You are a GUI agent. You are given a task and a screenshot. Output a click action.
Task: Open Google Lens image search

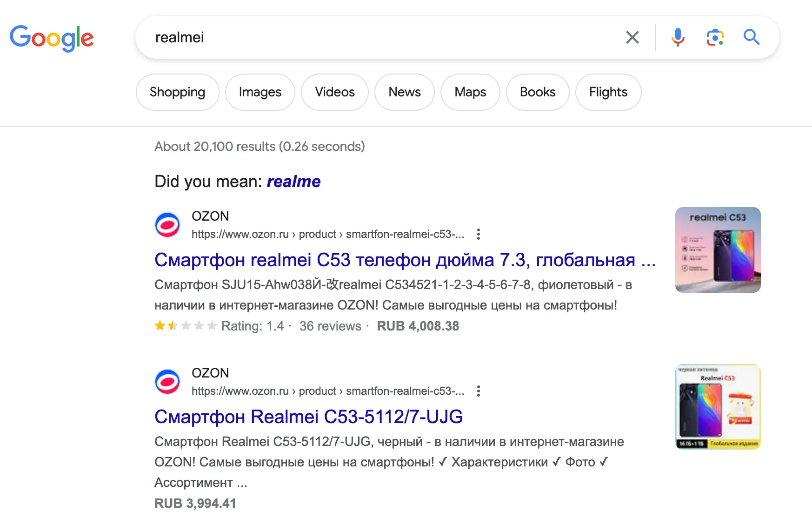715,37
